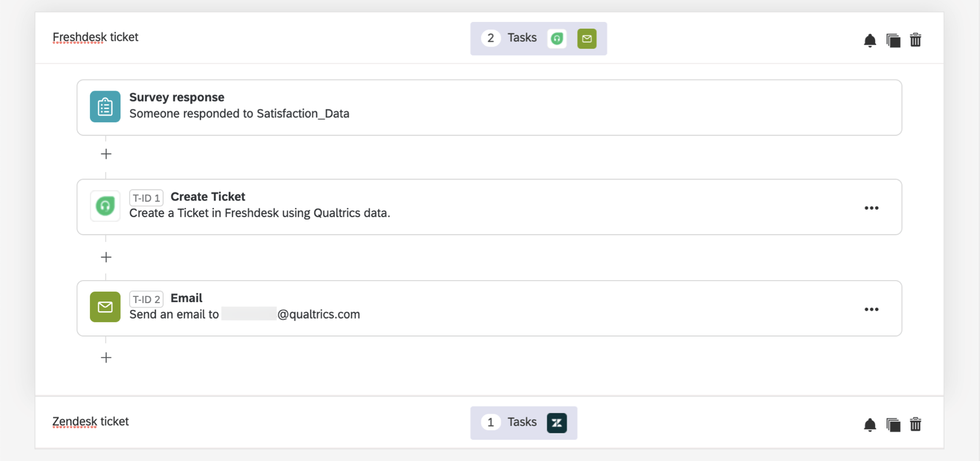Click the Freshdesk icon in the Tasks summary
The image size is (980, 461).
pos(557,39)
